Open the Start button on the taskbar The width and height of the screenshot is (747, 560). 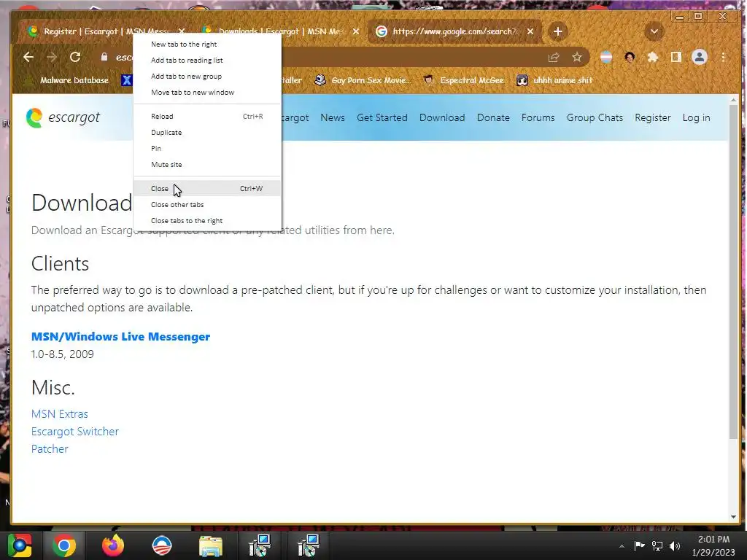click(19, 545)
